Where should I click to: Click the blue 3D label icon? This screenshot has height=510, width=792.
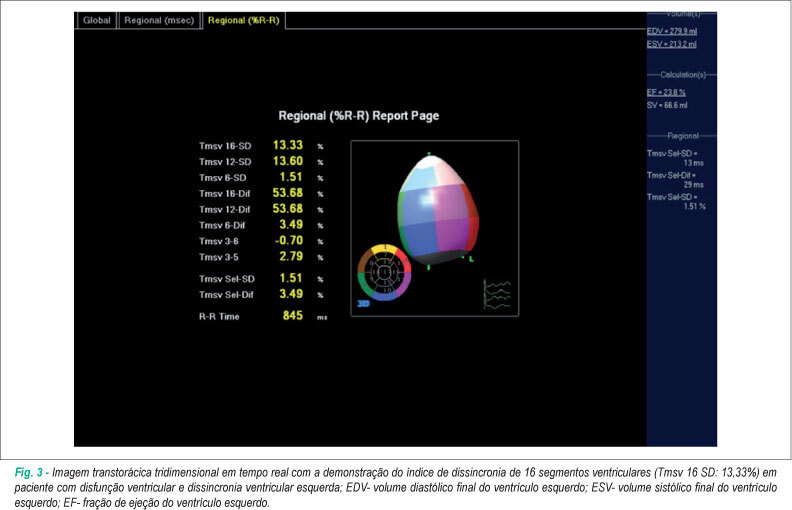tap(363, 304)
